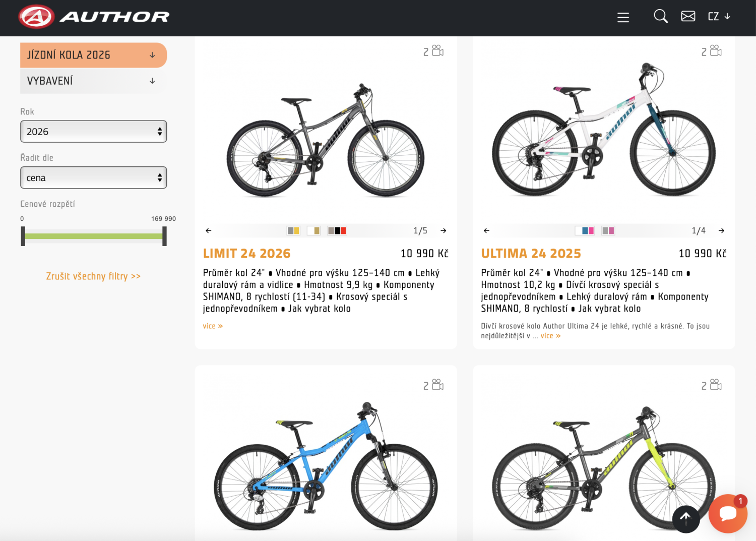Viewport: 756px width, 541px height.
Task: Open the CZ language dropdown
Action: click(719, 17)
